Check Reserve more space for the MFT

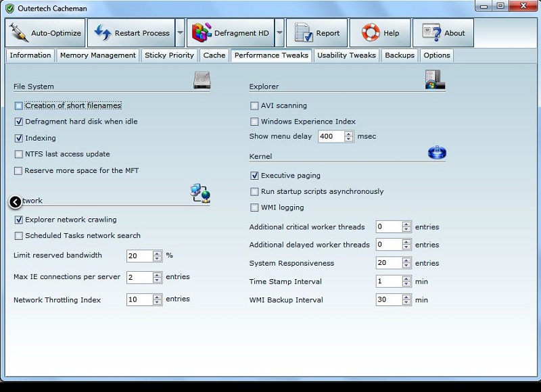[x=18, y=171]
